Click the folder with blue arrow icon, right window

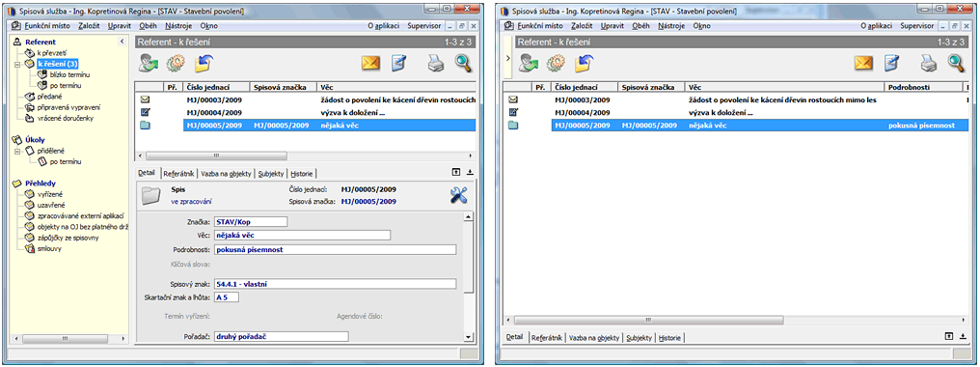584,63
